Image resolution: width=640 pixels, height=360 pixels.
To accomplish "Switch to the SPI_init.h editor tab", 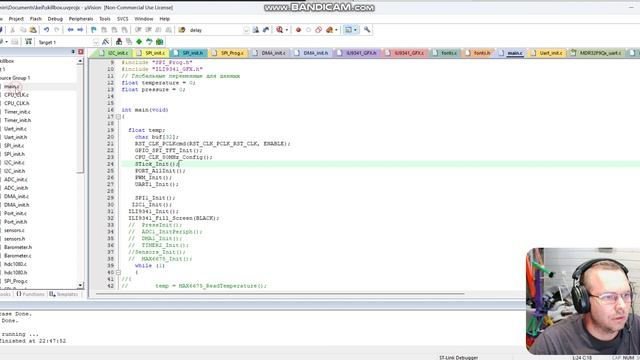I will (x=189, y=53).
